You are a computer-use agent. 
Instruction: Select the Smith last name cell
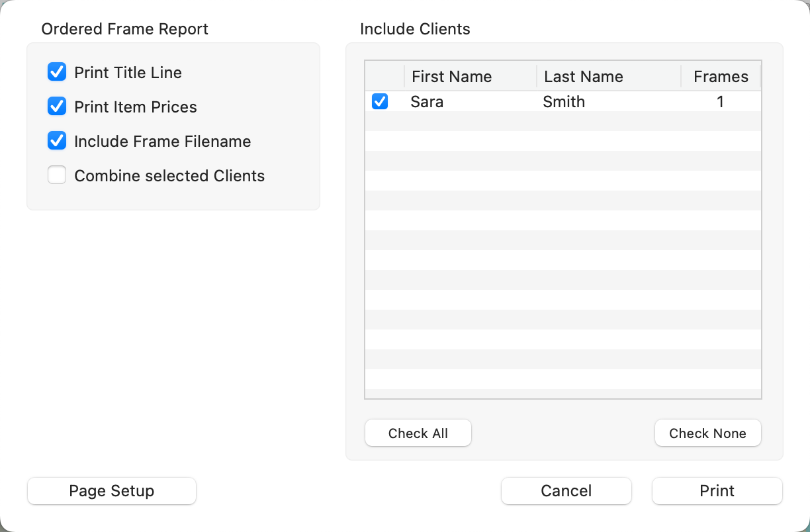564,102
